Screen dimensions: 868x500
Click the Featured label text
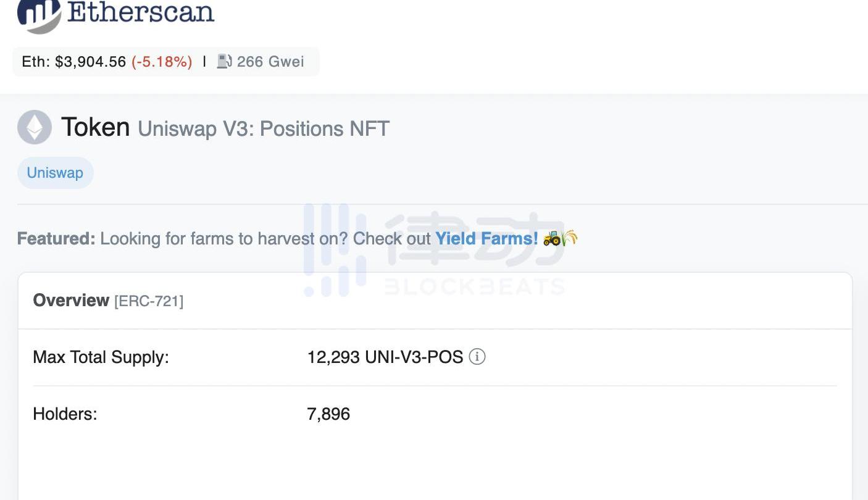point(56,239)
